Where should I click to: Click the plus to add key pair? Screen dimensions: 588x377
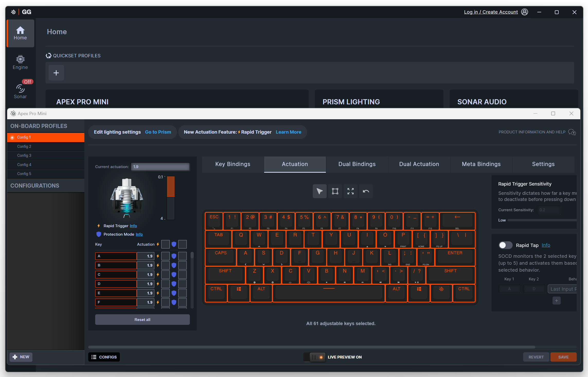556,300
